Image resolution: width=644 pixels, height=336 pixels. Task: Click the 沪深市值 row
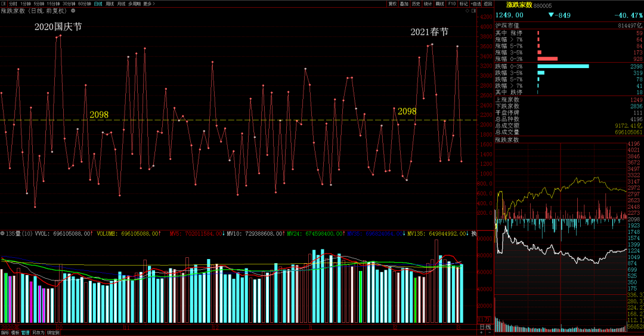click(x=569, y=26)
